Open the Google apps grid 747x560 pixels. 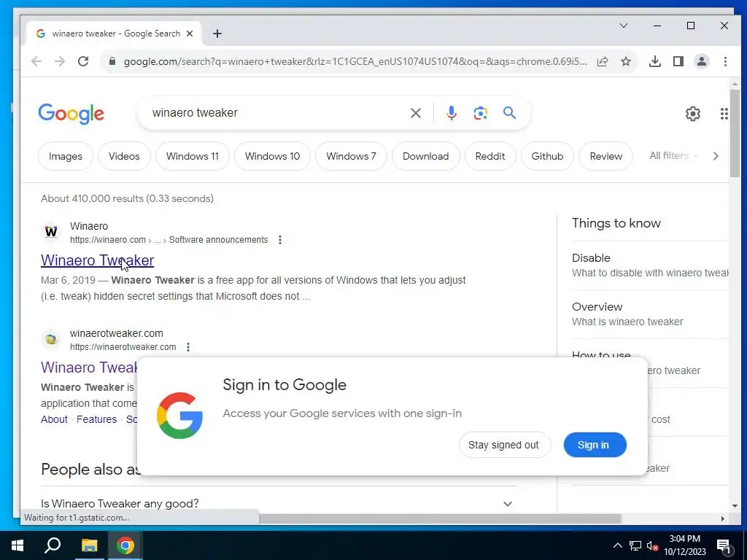pyautogui.click(x=724, y=114)
